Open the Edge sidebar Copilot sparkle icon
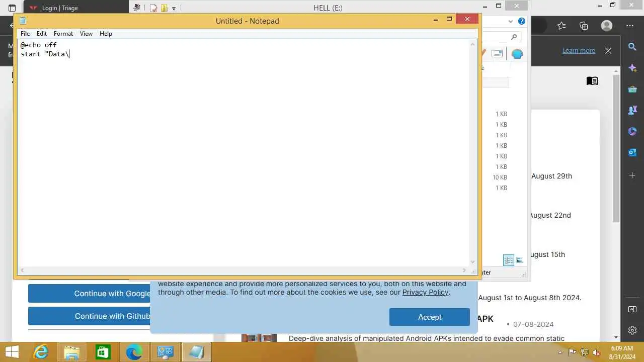This screenshot has width=644, height=362. [632, 68]
